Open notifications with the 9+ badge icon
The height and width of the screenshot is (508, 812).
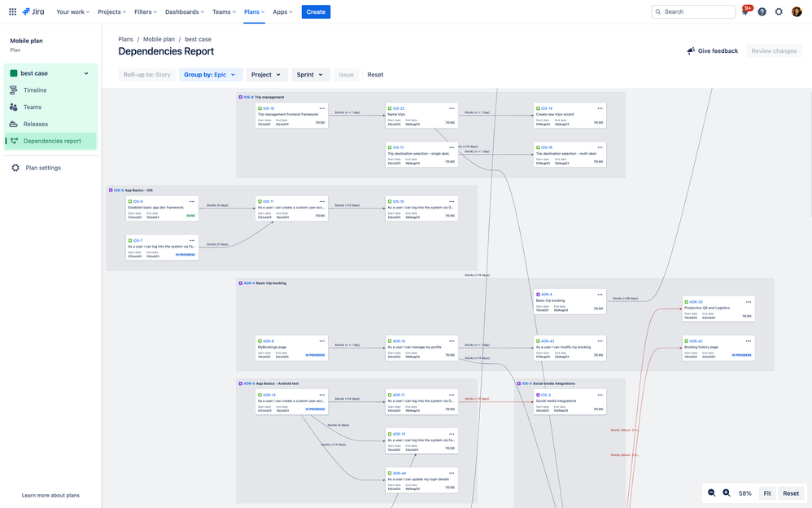744,11
